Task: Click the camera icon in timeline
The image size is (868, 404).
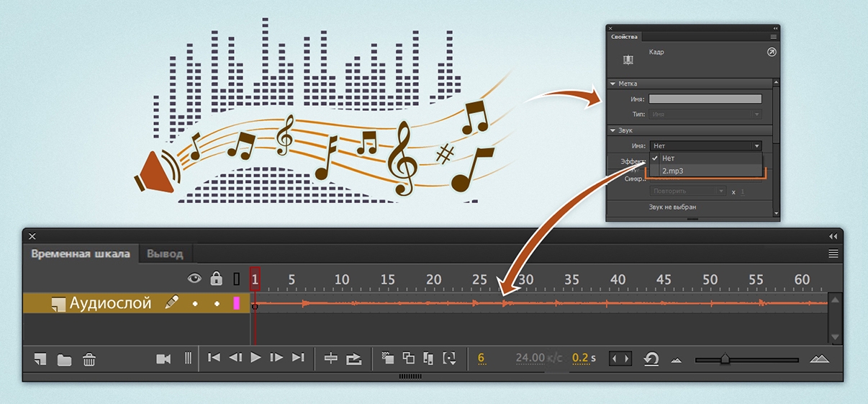Action: (x=163, y=358)
